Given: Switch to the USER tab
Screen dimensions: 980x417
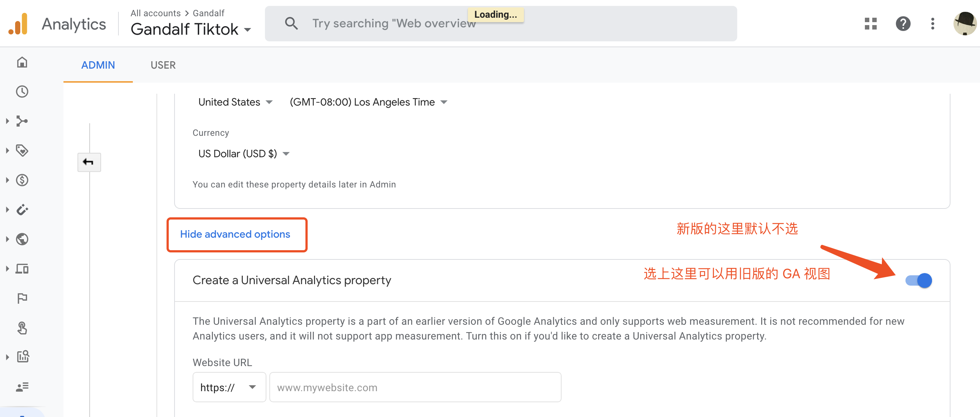Looking at the screenshot, I should [163, 65].
